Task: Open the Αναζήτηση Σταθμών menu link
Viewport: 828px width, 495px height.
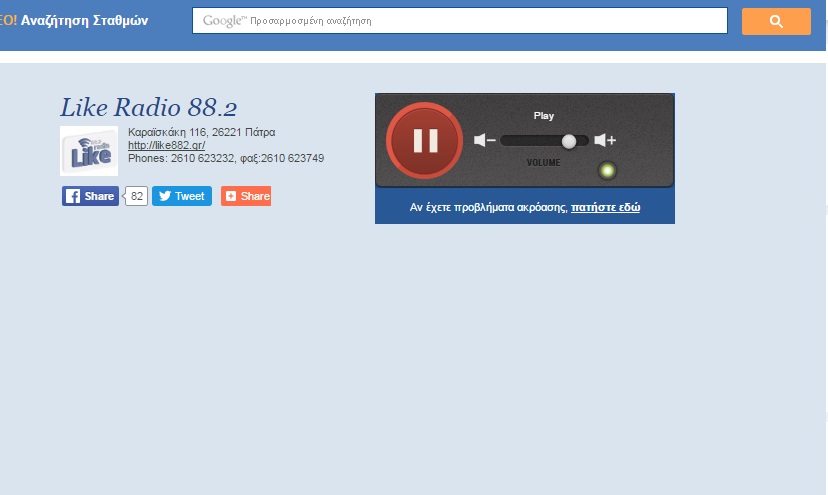Action: pyautogui.click(x=84, y=21)
